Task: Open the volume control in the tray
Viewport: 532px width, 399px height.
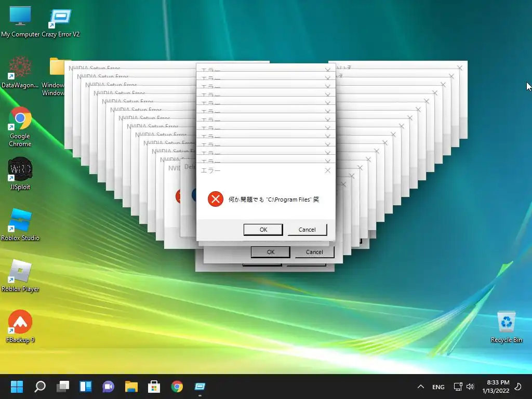Action: pyautogui.click(x=470, y=387)
